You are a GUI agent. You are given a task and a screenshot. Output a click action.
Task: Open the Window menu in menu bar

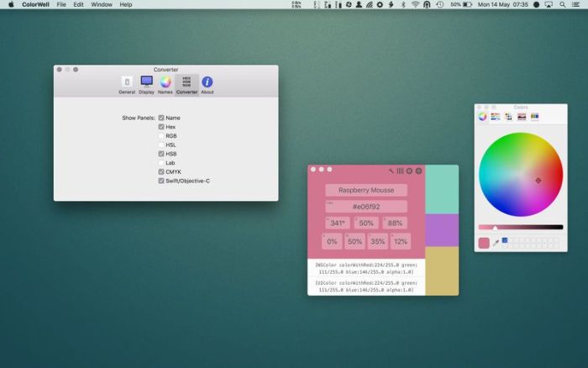tap(102, 5)
